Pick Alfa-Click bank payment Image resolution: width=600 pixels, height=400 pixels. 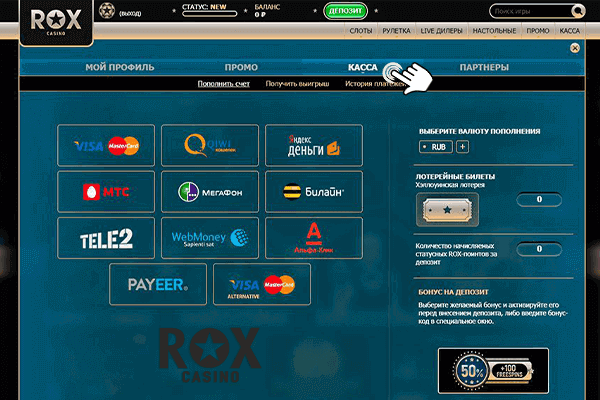pos(313,238)
